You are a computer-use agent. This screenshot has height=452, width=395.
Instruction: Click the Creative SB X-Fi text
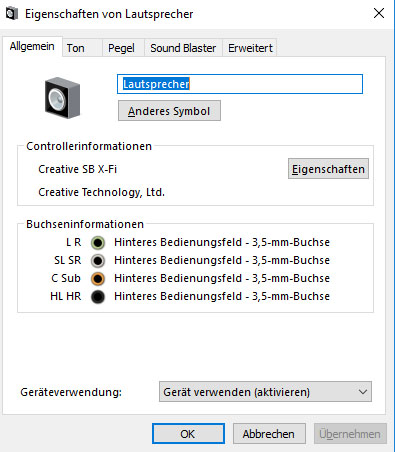(x=78, y=169)
